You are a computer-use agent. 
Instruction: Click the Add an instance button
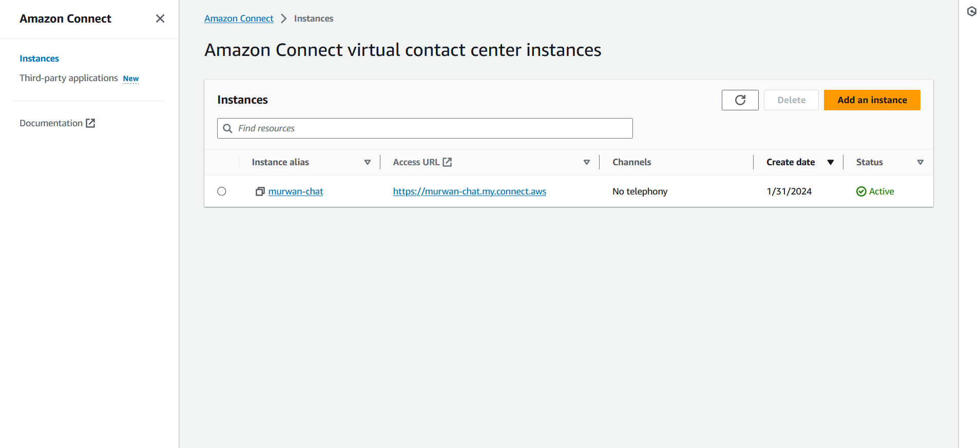tap(872, 100)
